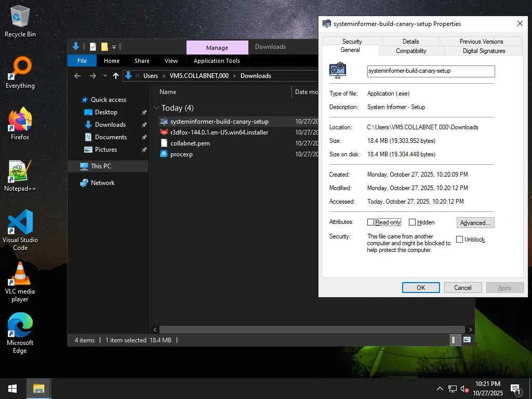Switch to Previous Versions tab

[481, 41]
